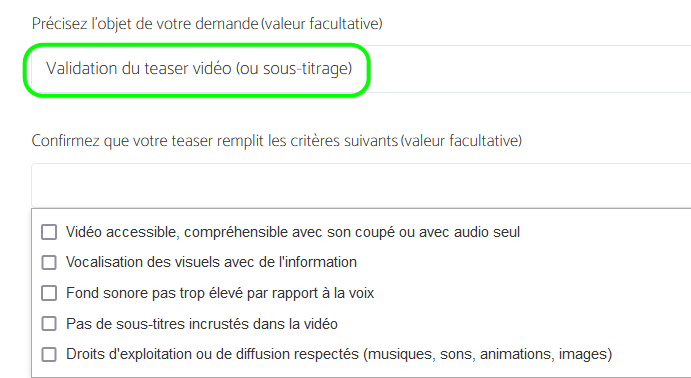This screenshot has width=691, height=378.
Task: Click the '(valeur facultative)' text after 'demande'
Action: click(321, 24)
